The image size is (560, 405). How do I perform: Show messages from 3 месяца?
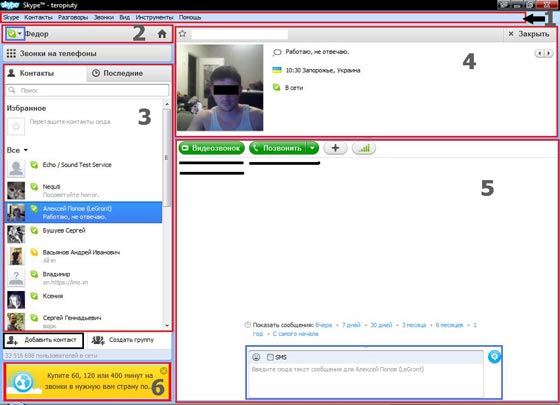coord(414,325)
